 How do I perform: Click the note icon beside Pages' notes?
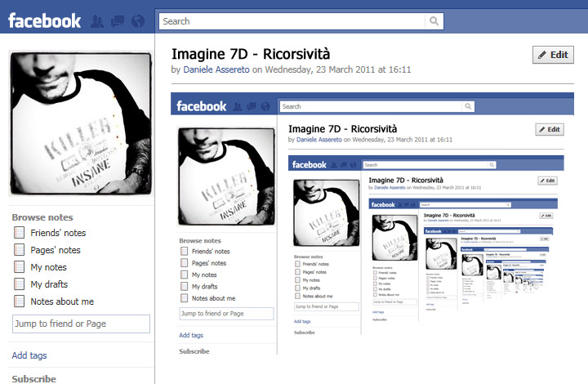pos(19,250)
